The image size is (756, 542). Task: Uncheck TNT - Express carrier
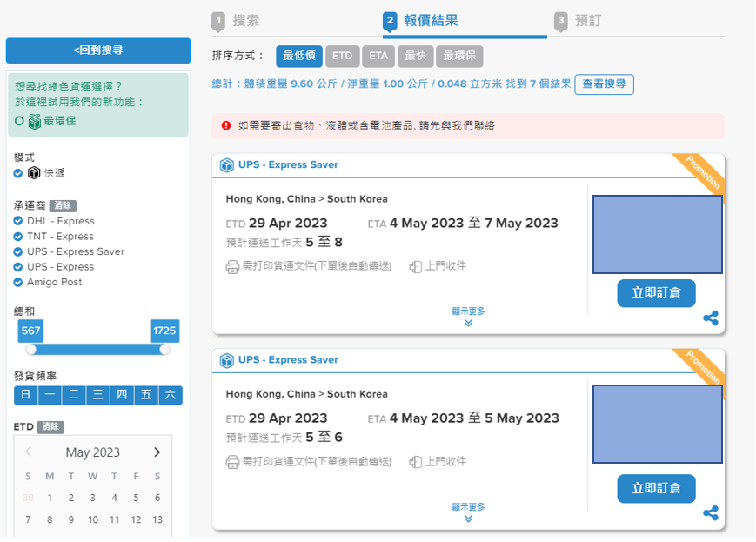pos(18,237)
